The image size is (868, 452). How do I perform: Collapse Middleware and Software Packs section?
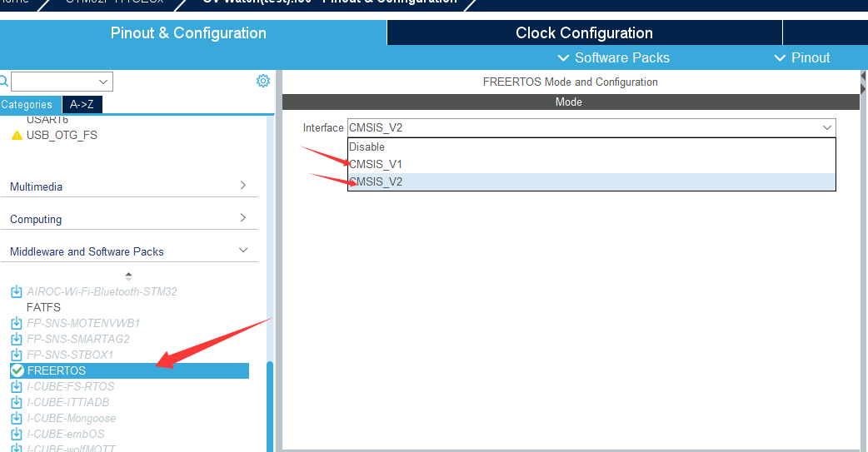tap(242, 251)
